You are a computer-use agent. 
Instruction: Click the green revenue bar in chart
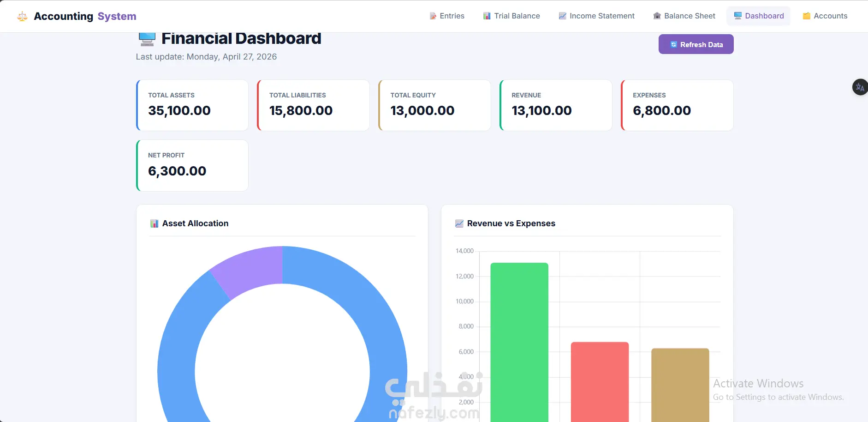[x=519, y=342]
